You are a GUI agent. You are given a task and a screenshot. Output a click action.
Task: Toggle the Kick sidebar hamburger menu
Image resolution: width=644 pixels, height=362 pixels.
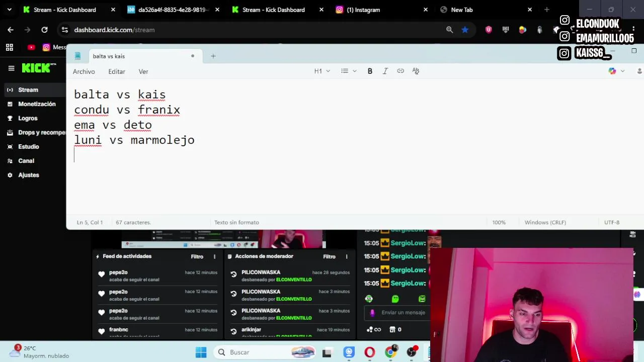[11, 68]
